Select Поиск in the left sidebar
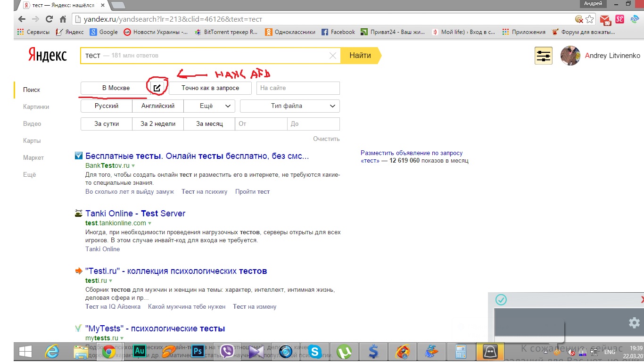This screenshot has width=644, height=362. click(x=32, y=90)
